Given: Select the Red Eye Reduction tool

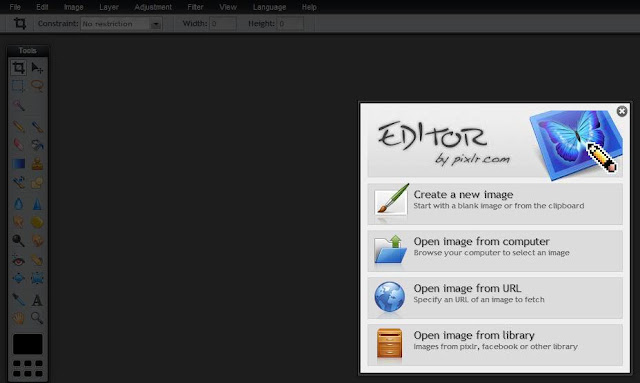Looking at the screenshot, I should click(18, 260).
